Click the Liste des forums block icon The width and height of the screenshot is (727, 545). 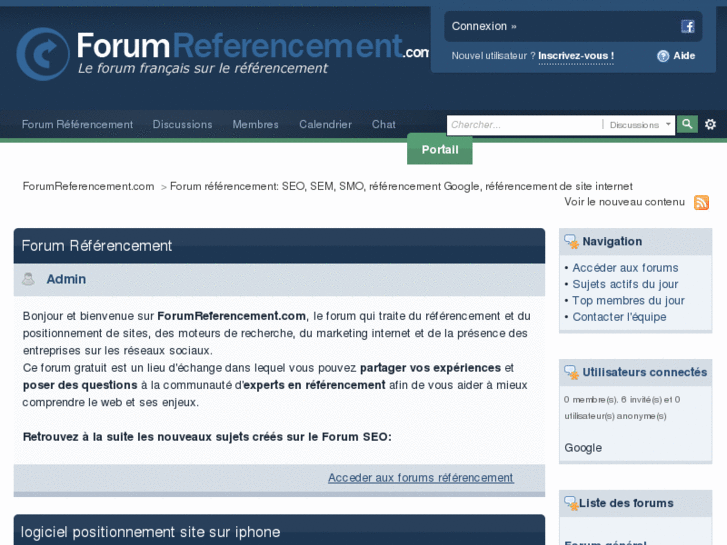pos(571,503)
